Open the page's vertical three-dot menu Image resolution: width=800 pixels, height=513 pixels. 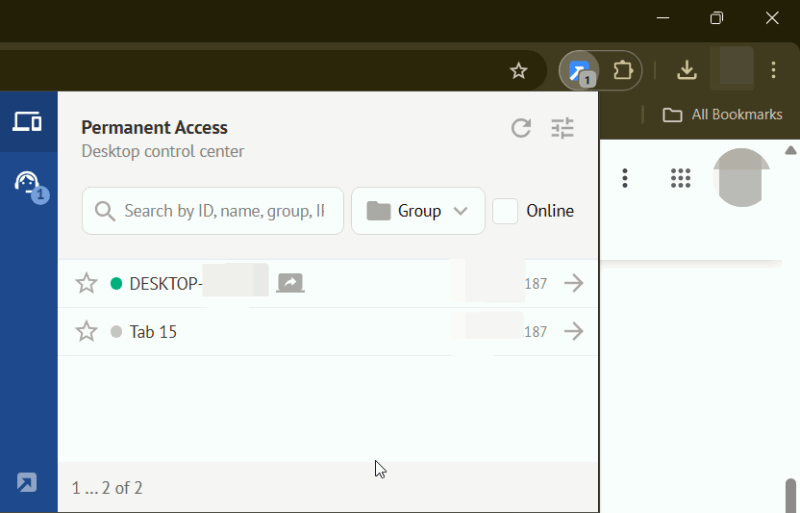624,178
